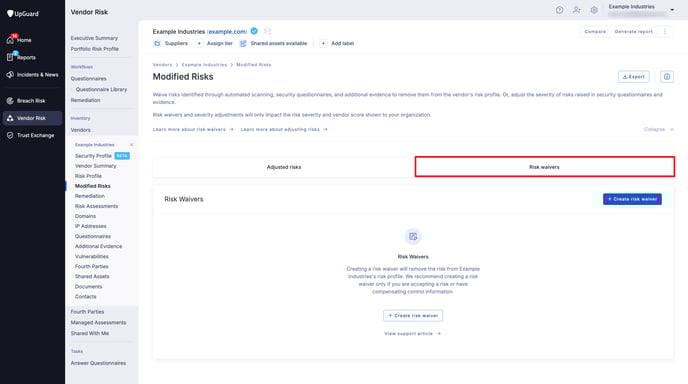Open Questionnaires under Workflows
Image resolution: width=688 pixels, height=384 pixels.
pos(89,79)
